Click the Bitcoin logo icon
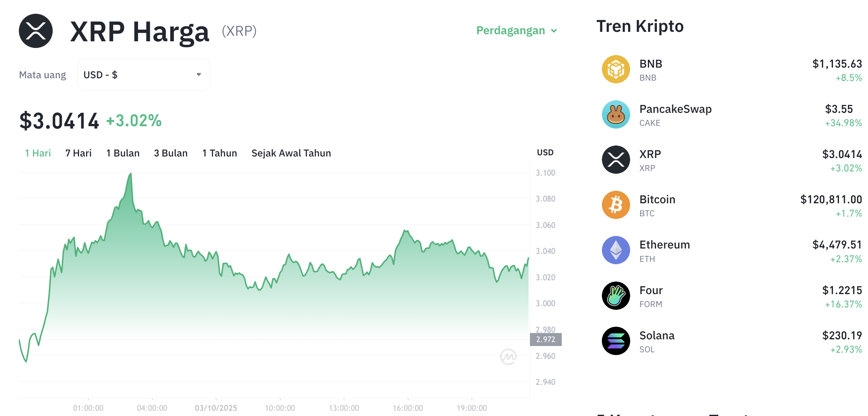 [616, 205]
